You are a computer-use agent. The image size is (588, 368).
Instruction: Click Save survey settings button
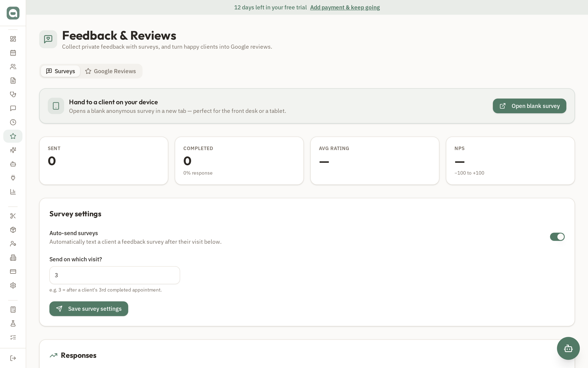(89, 309)
